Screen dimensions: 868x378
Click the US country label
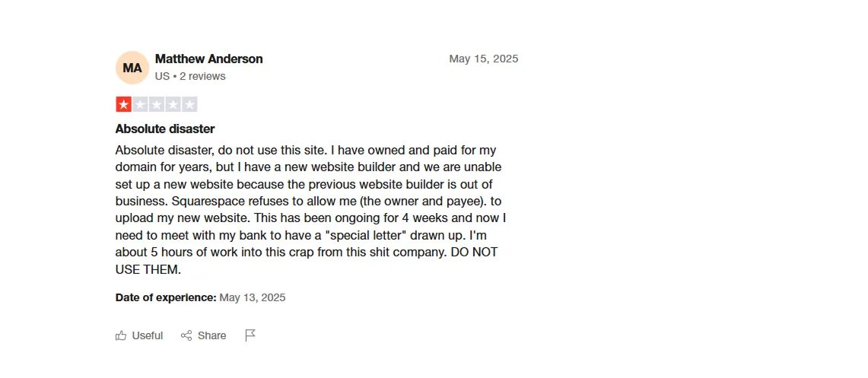tap(162, 76)
